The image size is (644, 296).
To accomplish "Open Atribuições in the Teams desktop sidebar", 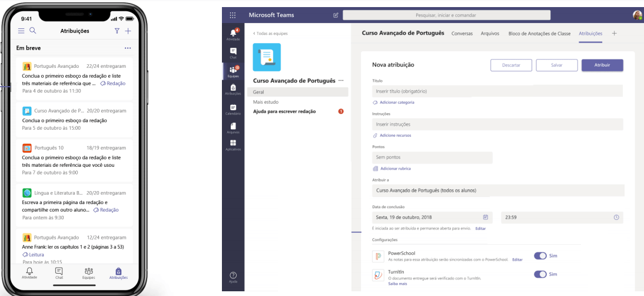I will tap(233, 90).
